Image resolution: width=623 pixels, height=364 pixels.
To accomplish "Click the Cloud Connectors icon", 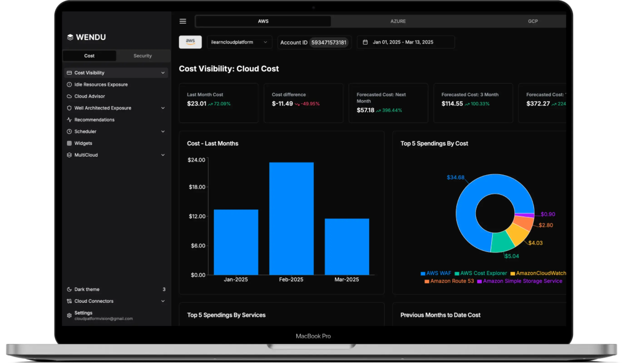I will point(69,301).
